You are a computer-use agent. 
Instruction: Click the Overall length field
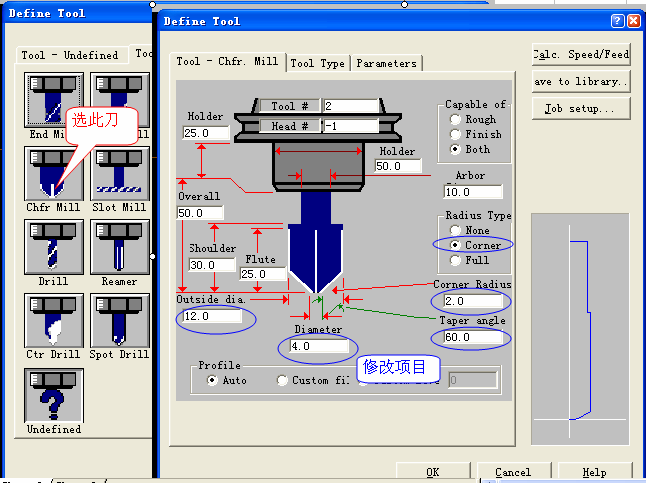[x=200, y=213]
